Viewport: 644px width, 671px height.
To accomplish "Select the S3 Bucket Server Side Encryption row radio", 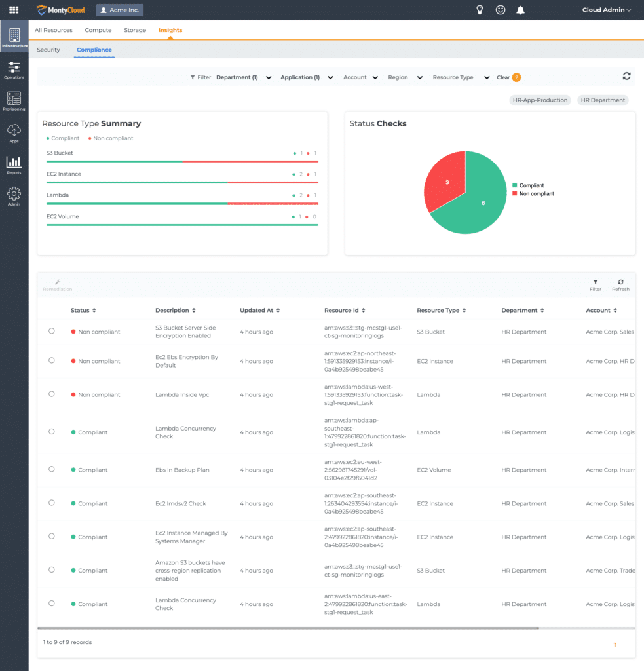I will 52,331.
